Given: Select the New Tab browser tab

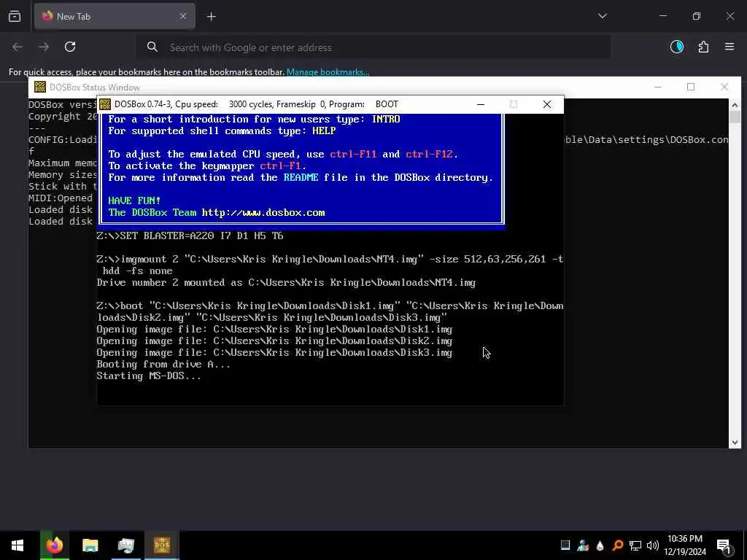Looking at the screenshot, I should [115, 16].
